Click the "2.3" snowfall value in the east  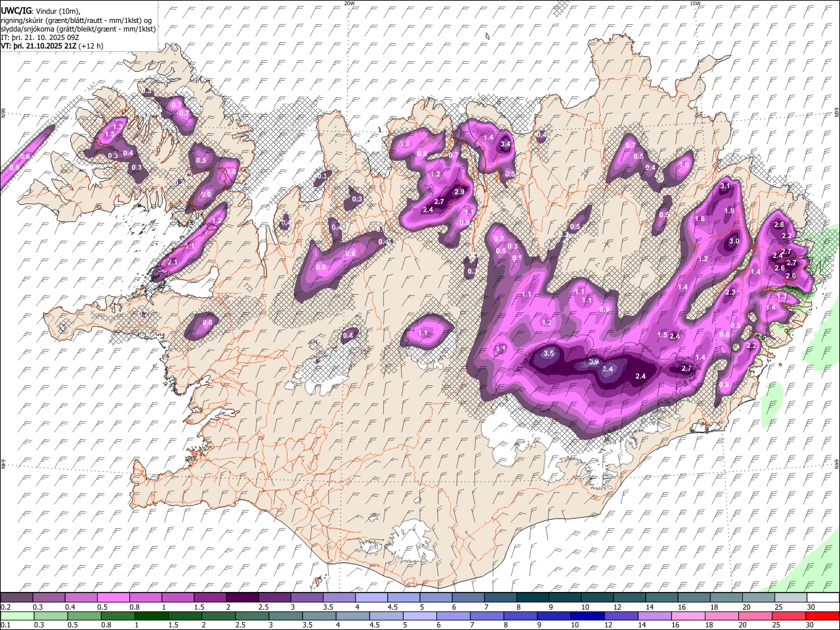click(x=730, y=293)
